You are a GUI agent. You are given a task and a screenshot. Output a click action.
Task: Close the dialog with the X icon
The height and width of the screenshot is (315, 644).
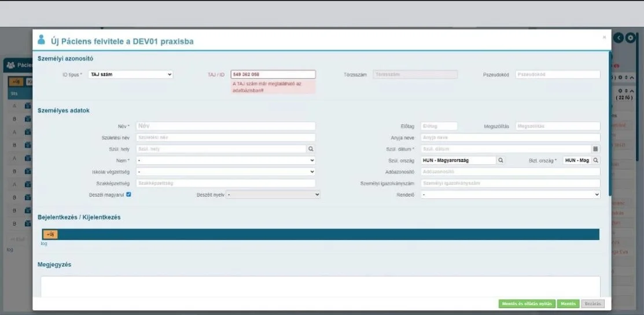(x=604, y=38)
